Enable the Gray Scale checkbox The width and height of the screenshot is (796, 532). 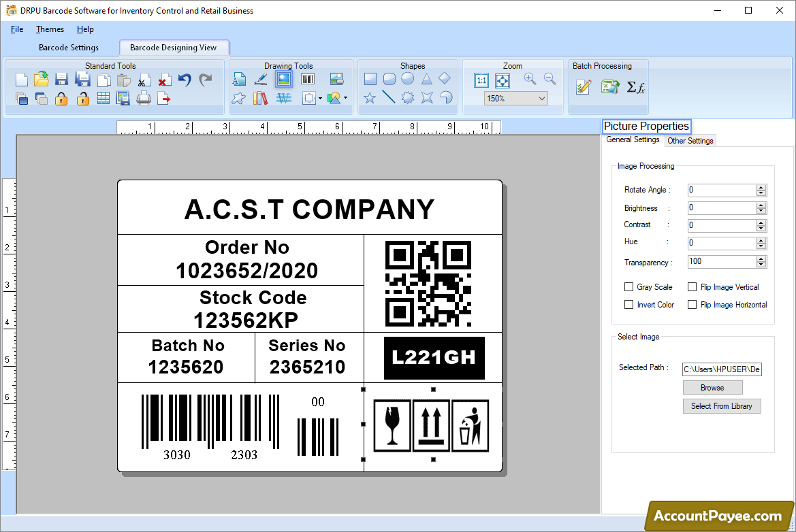628,287
